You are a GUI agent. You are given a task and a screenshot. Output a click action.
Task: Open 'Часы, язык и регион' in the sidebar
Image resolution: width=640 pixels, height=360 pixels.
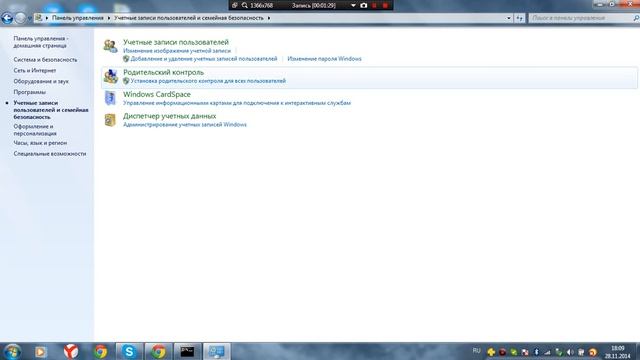(x=40, y=143)
